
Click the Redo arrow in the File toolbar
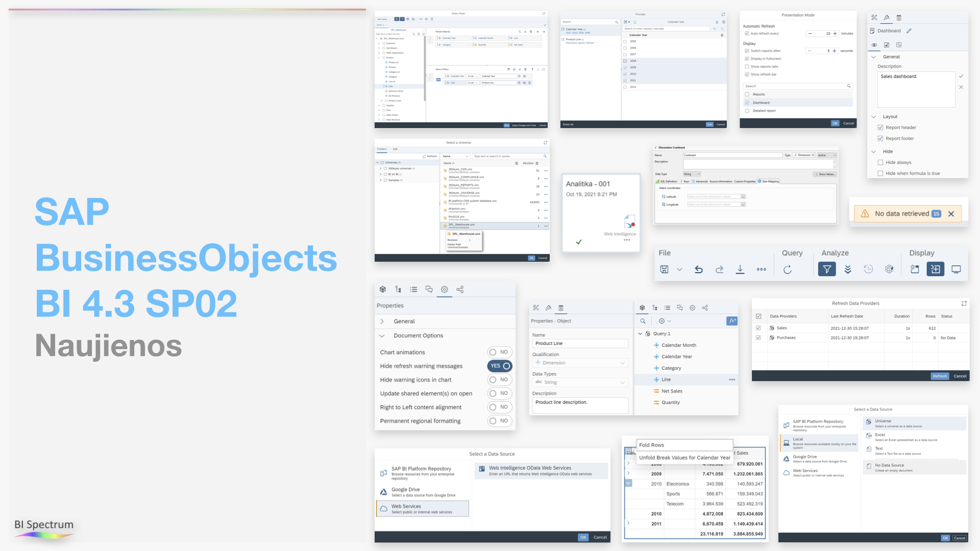pos(719,269)
